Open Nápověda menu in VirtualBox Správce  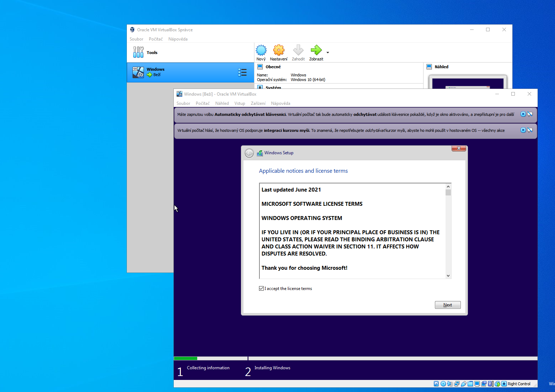178,39
